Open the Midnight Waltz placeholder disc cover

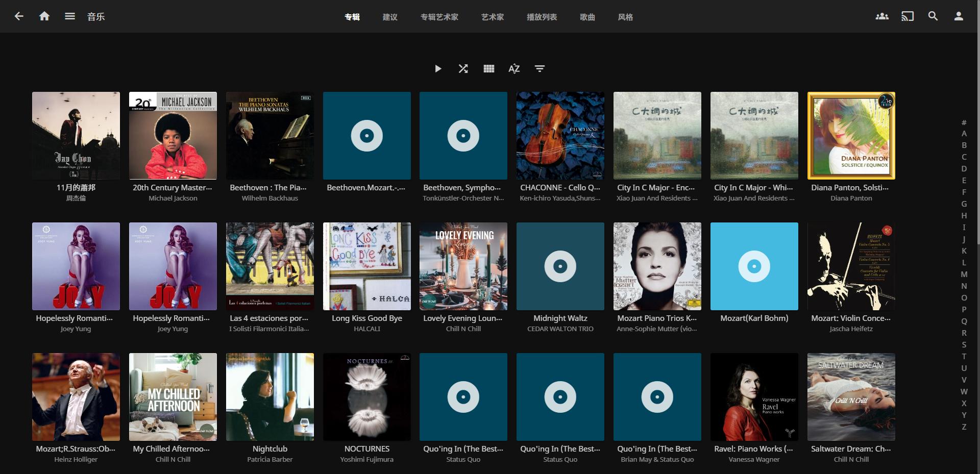[x=560, y=266]
